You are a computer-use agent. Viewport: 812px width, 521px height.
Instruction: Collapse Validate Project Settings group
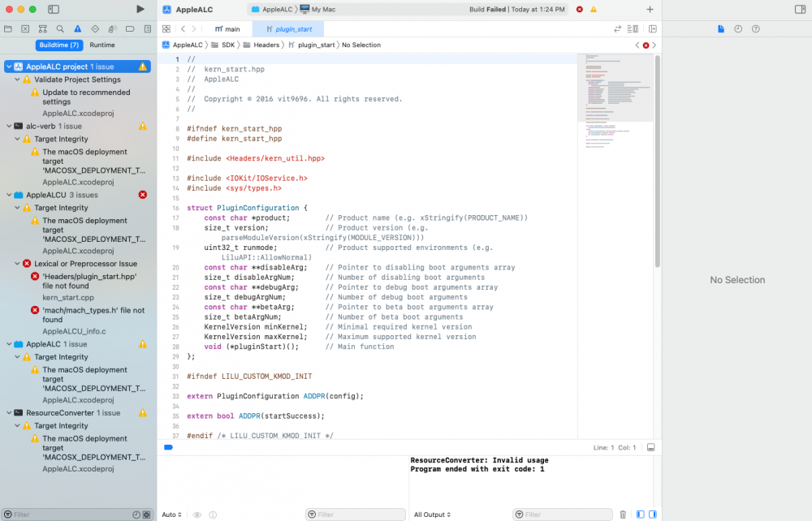[x=17, y=80]
